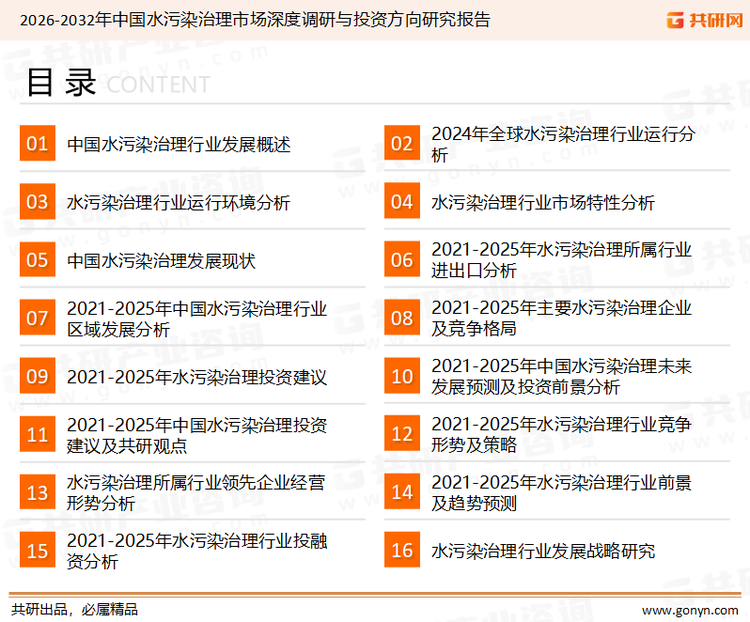Open chapter 中国水污染治理行业区域发展分析
This screenshot has height=622, width=750.
pos(197,319)
